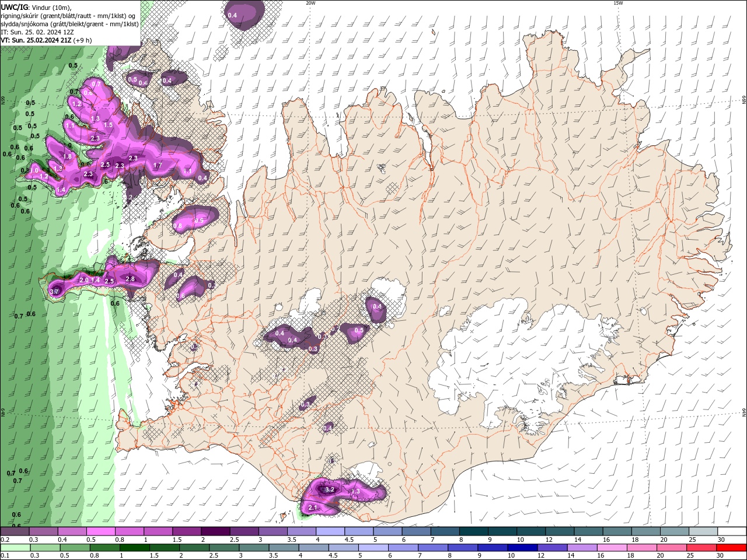Click the 15W longitude label
747x560 pixels.
tap(618, 3)
